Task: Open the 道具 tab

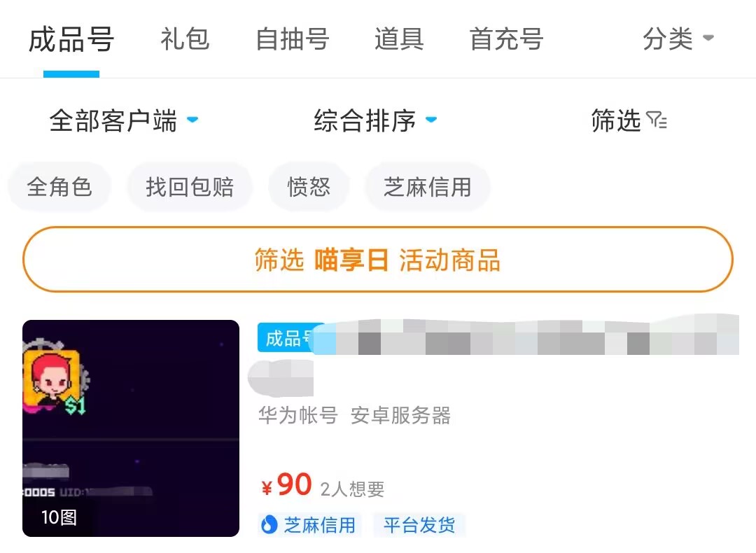Action: pyautogui.click(x=398, y=39)
